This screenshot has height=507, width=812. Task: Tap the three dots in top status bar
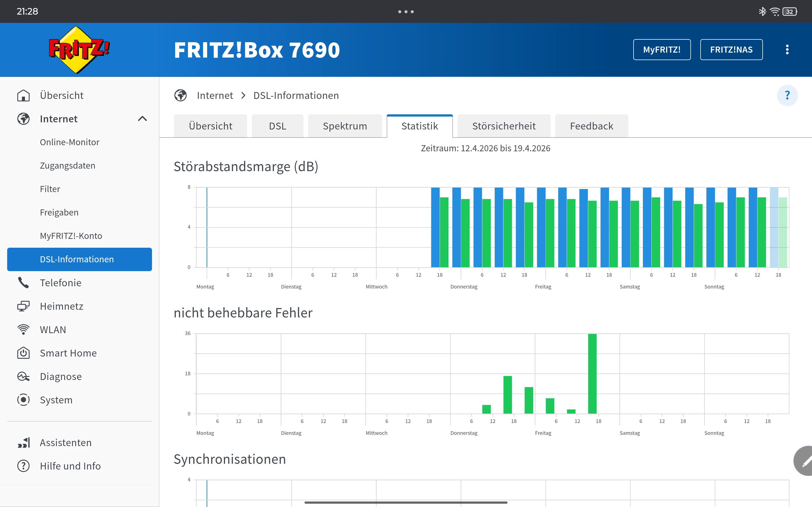click(x=406, y=12)
